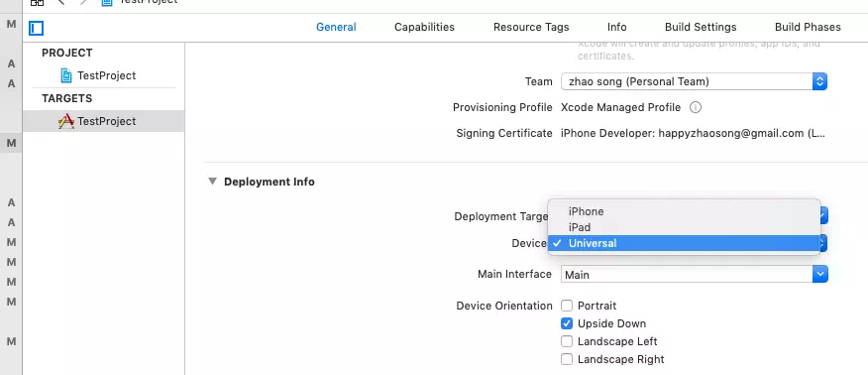Screen dimensions: 868x375
Task: Select TestProject under PROJECT
Action: pyautogui.click(x=103, y=75)
